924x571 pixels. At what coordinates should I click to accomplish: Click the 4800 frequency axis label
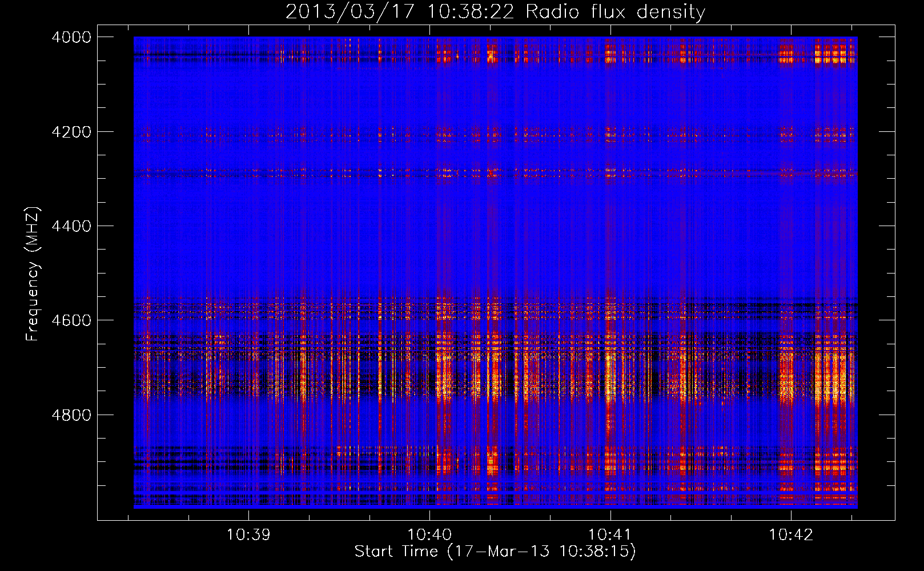(71, 415)
